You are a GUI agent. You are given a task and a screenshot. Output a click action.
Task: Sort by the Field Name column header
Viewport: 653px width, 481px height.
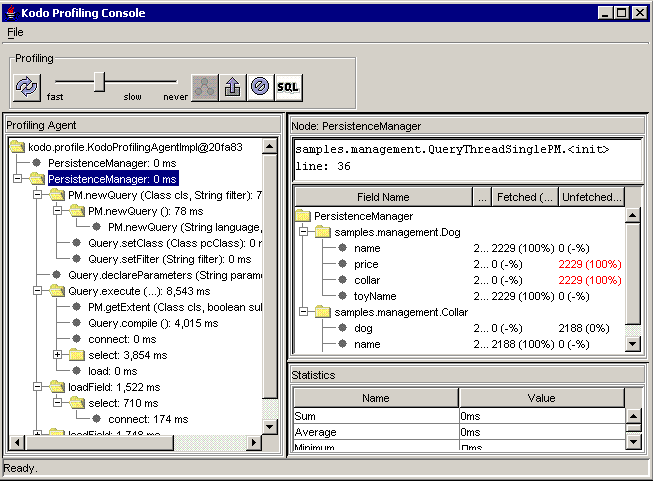pos(382,198)
